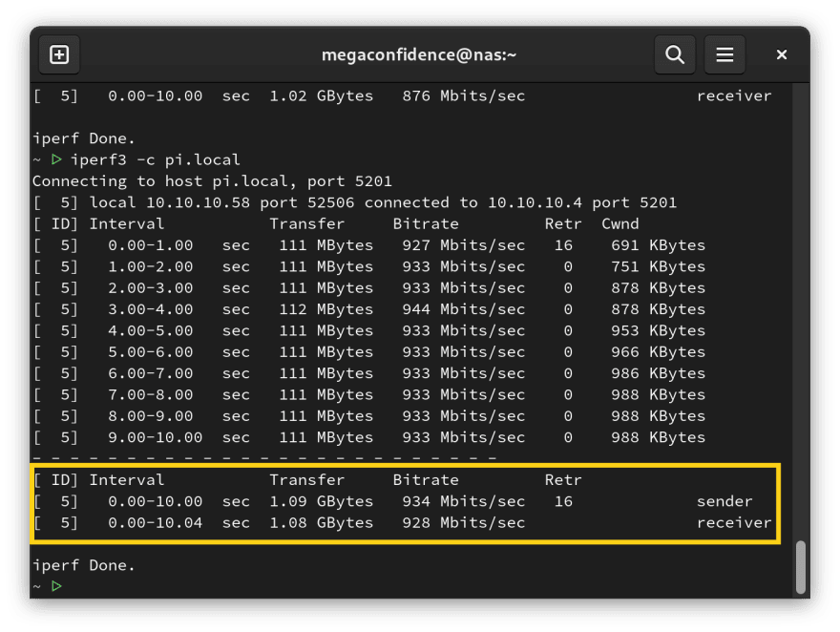Click the 9.00-10.00 interval row
Image resolution: width=840 pixels, height=632 pixels.
click(x=369, y=437)
